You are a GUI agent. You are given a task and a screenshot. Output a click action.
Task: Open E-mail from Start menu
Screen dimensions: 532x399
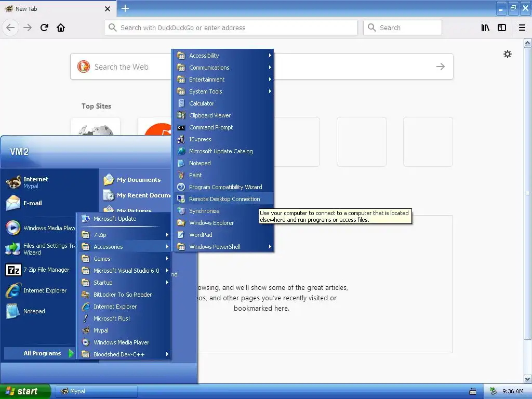(50, 203)
